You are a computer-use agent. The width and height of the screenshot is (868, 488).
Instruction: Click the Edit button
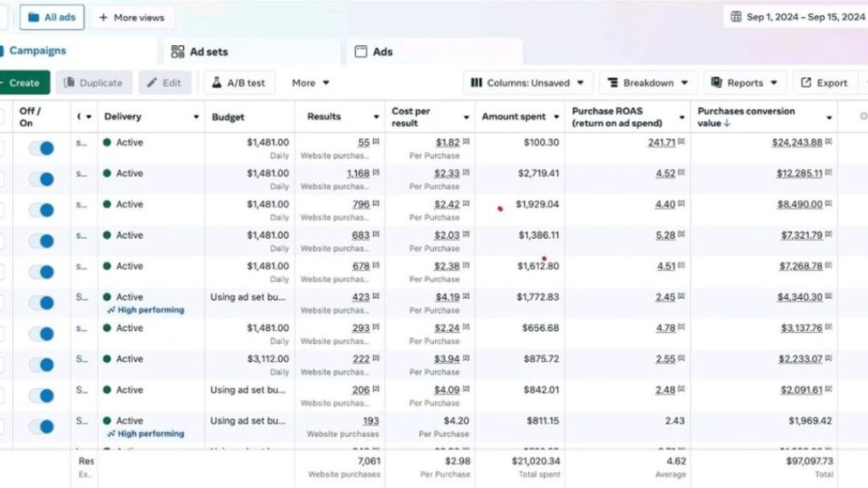[165, 82]
